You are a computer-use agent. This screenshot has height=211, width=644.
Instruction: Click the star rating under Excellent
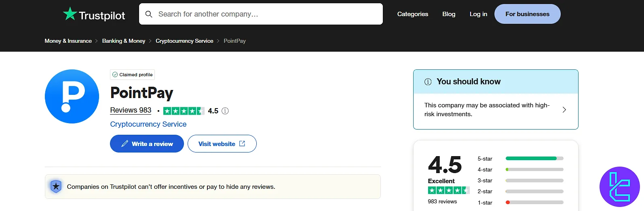click(x=448, y=190)
